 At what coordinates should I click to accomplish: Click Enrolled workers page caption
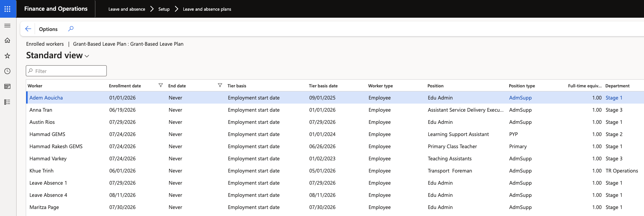coord(45,44)
